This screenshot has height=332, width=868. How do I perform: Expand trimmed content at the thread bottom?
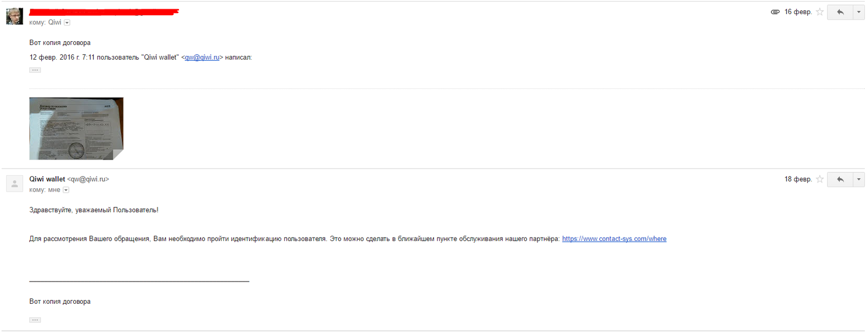click(x=35, y=320)
